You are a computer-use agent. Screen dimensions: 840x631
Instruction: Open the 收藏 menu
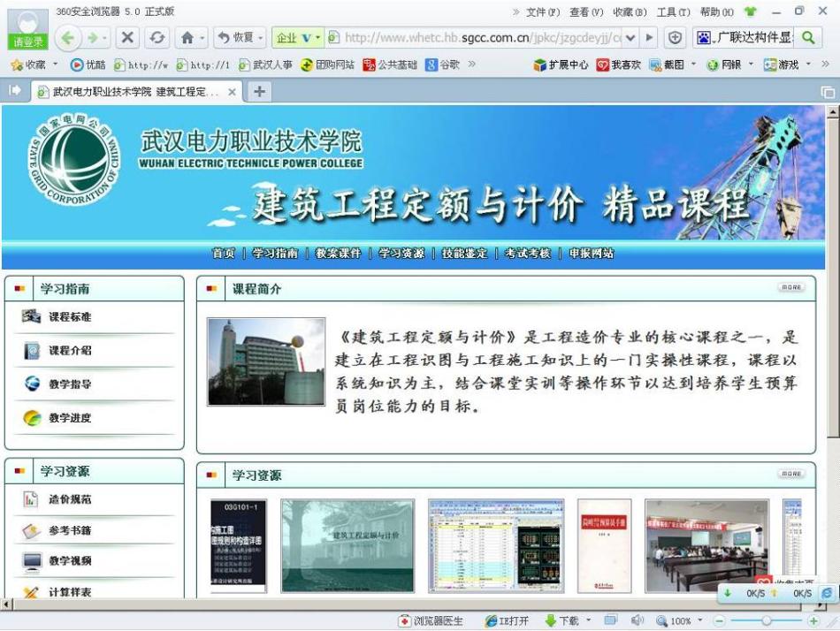[630, 11]
